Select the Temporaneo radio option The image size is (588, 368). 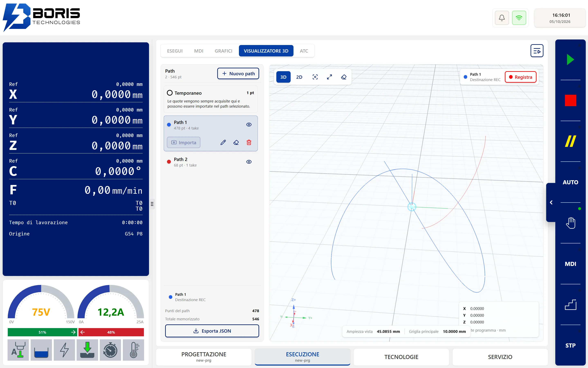[170, 93]
